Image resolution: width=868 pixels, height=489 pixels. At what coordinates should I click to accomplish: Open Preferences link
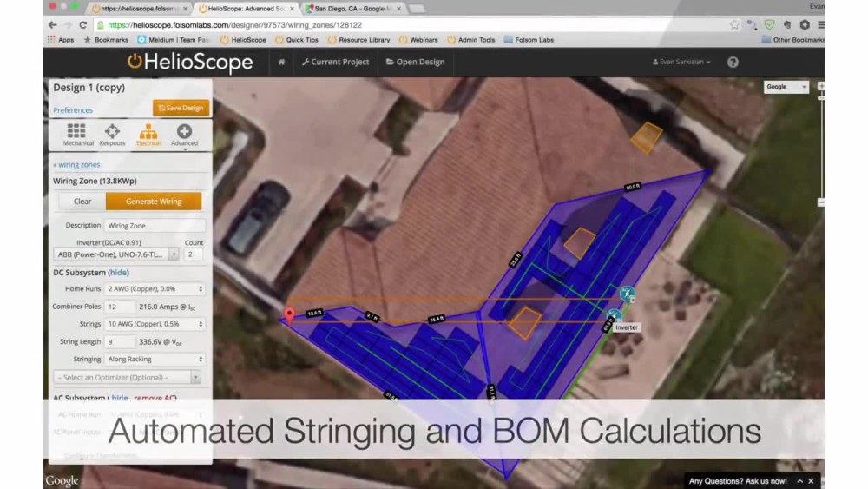[x=73, y=110]
